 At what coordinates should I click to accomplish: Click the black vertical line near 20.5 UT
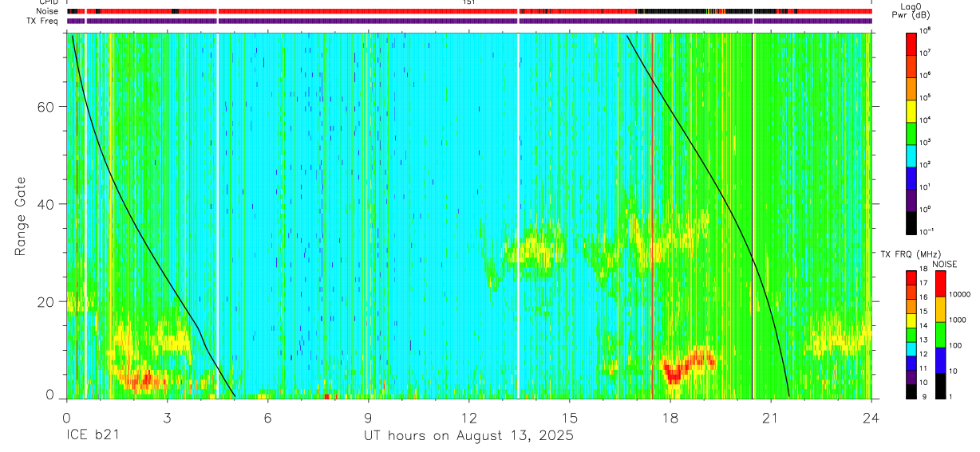(x=753, y=215)
